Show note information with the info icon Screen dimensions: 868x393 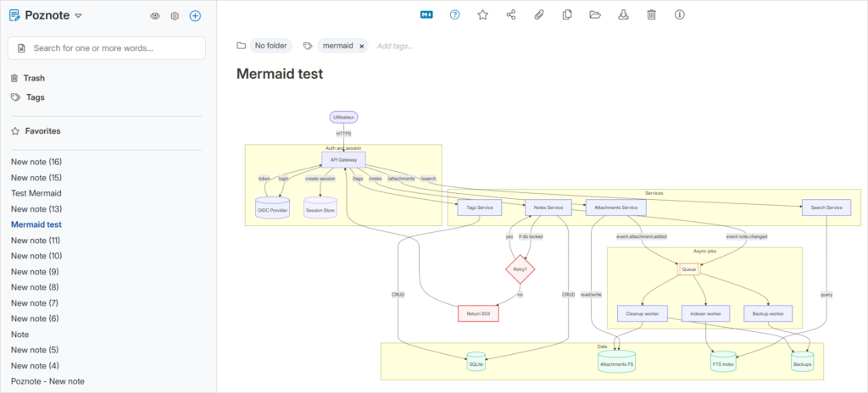tap(679, 14)
